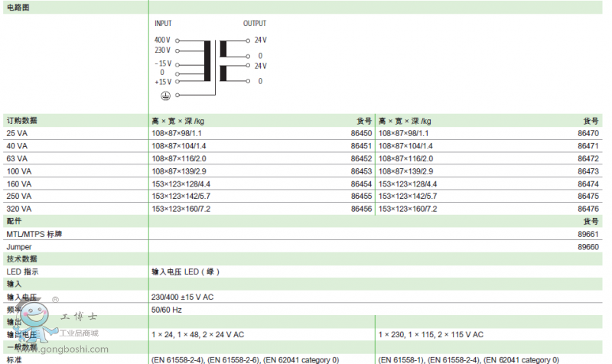Image resolution: width=612 pixels, height=364 pixels.
Task: Click order number 86450
Action: click(361, 133)
